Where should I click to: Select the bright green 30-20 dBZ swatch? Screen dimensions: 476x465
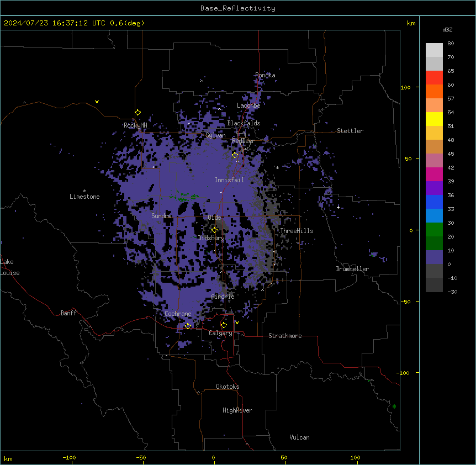[x=434, y=230]
